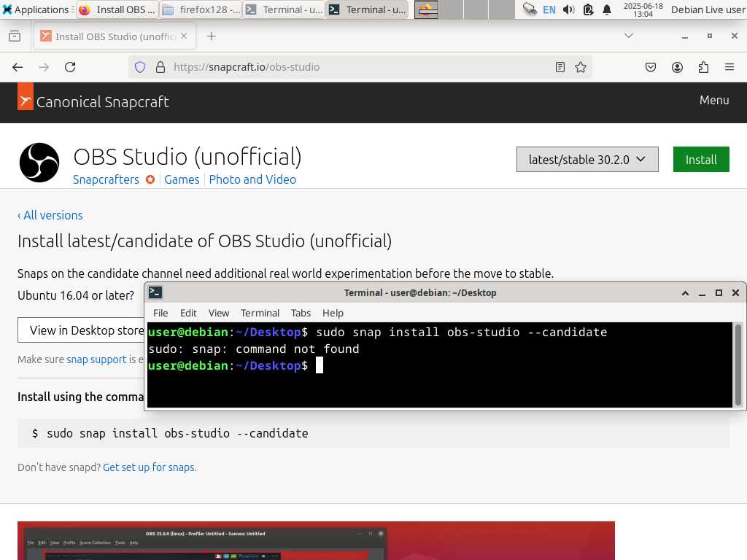Click the date and time clock

pos(643,9)
